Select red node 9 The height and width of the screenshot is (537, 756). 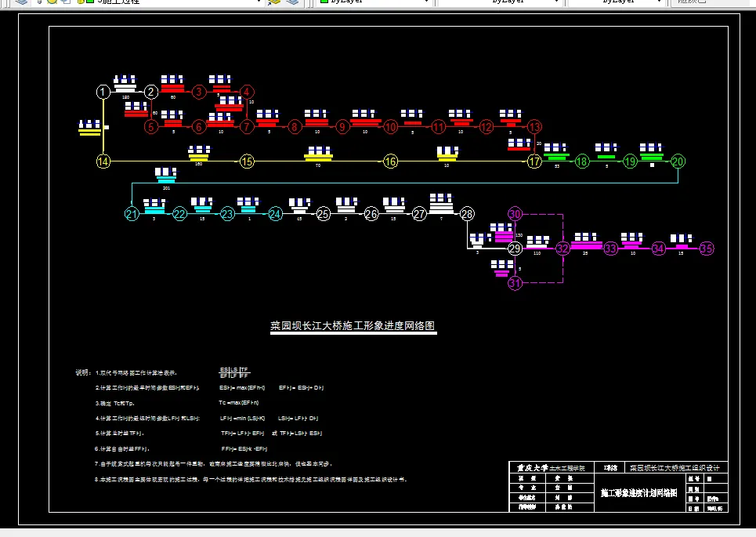tap(342, 127)
